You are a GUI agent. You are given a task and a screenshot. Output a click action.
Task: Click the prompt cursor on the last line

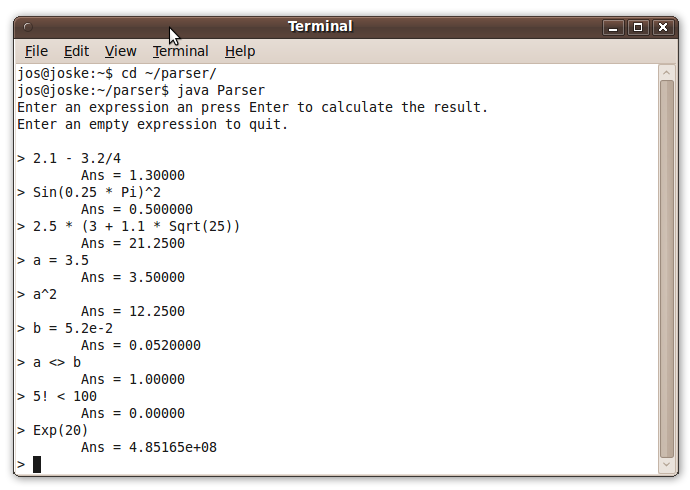37,464
